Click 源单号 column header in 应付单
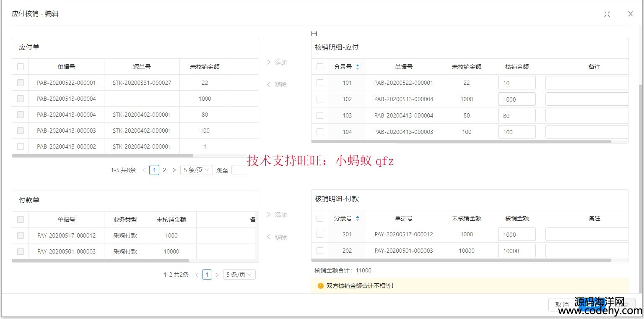 (x=142, y=67)
